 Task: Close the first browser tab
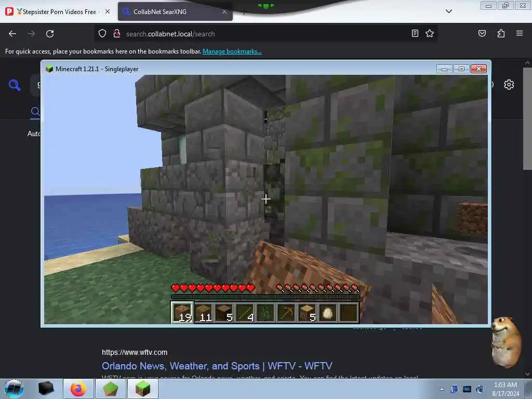(x=108, y=11)
